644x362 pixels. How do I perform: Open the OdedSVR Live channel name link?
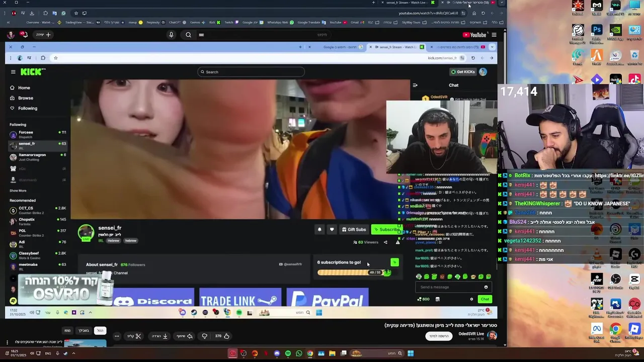click(x=471, y=334)
